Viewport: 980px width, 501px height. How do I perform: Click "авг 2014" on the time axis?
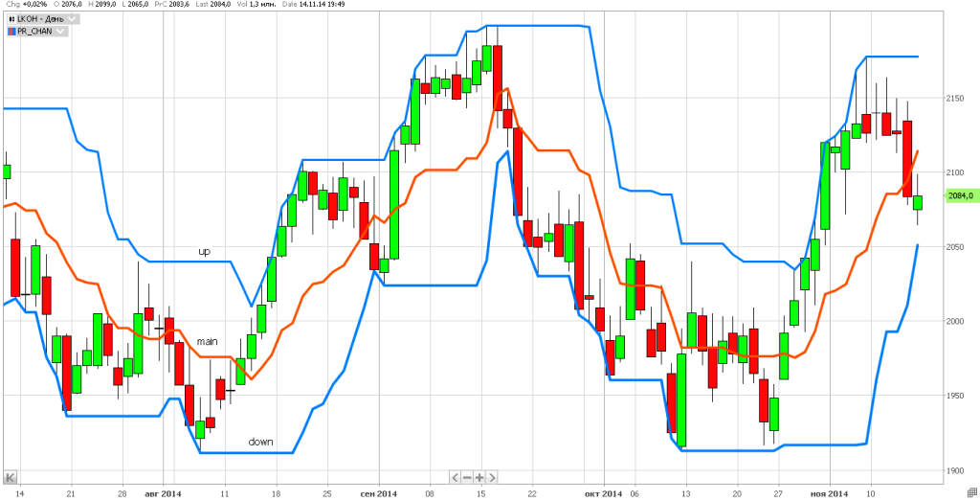[163, 493]
